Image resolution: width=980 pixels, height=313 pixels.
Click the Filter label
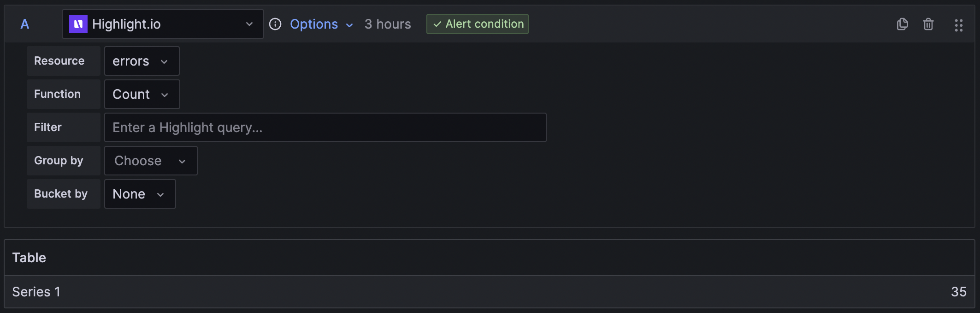click(48, 127)
